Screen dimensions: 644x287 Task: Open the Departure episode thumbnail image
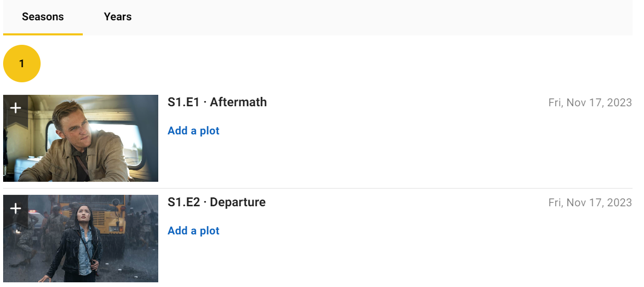pos(81,239)
